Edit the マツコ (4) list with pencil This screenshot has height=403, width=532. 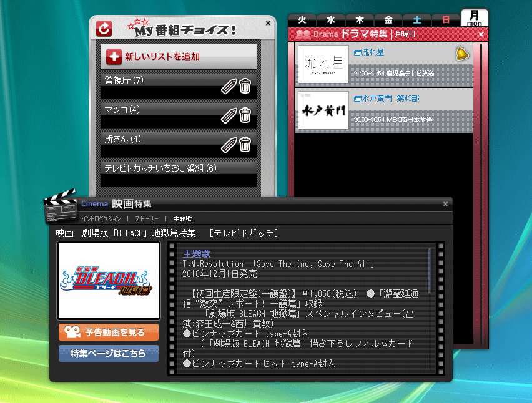(229, 115)
